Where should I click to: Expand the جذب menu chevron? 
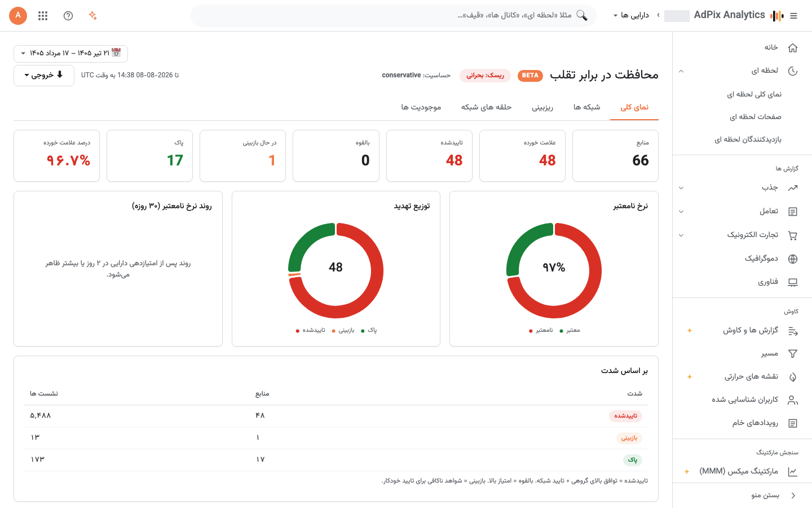pos(681,188)
